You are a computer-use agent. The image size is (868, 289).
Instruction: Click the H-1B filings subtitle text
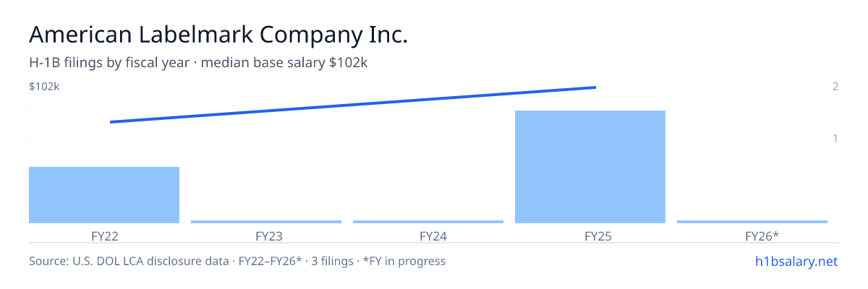(x=198, y=63)
